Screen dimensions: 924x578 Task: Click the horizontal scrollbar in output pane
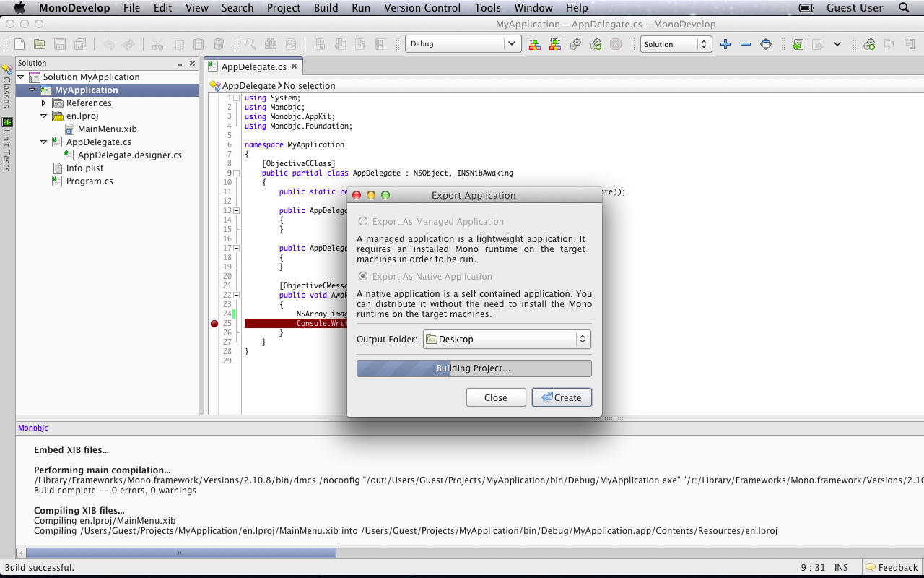click(x=180, y=553)
